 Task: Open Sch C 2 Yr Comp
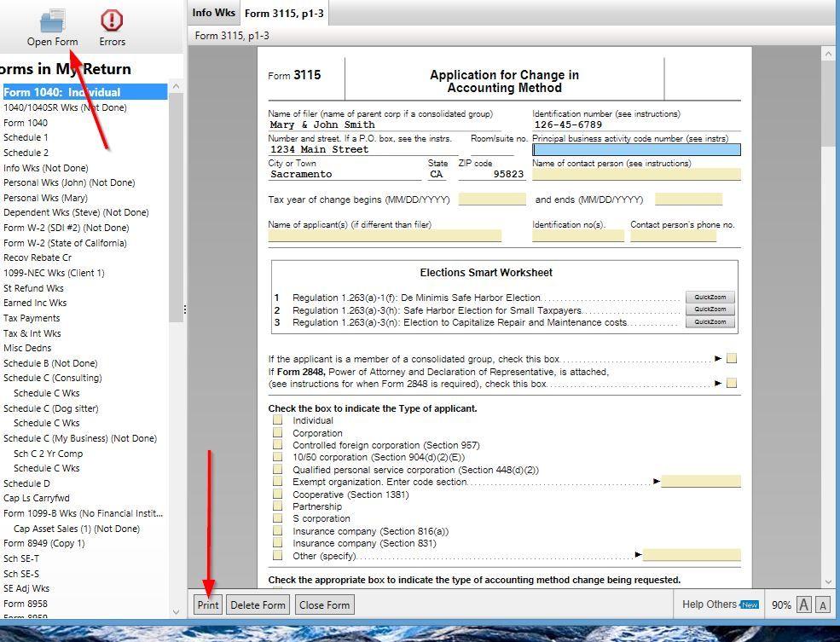(x=49, y=454)
